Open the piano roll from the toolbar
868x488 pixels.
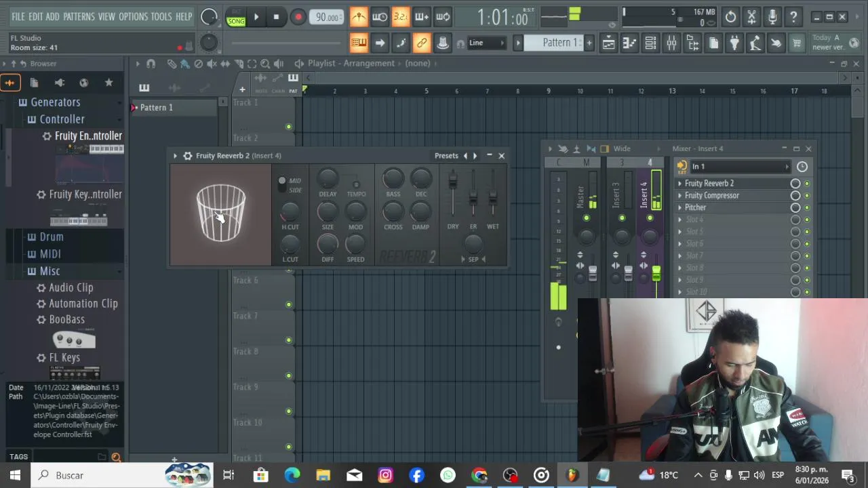(629, 44)
